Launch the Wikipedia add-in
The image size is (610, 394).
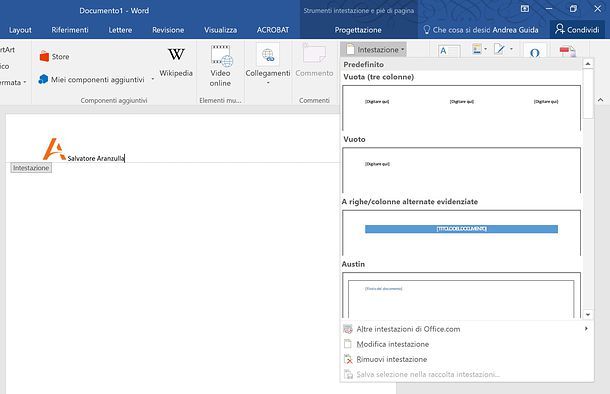click(x=176, y=63)
